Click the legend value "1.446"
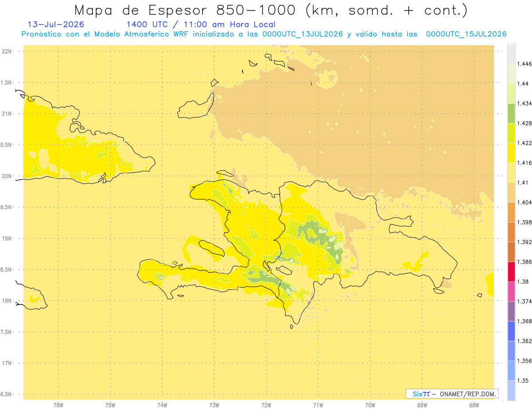The image size is (532, 411). coord(524,64)
